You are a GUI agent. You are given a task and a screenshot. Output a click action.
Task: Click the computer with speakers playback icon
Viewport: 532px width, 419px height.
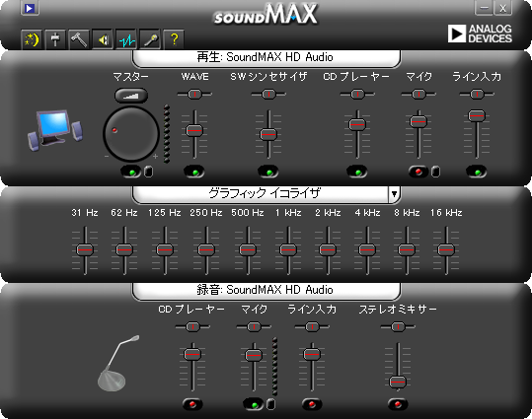tap(55, 130)
